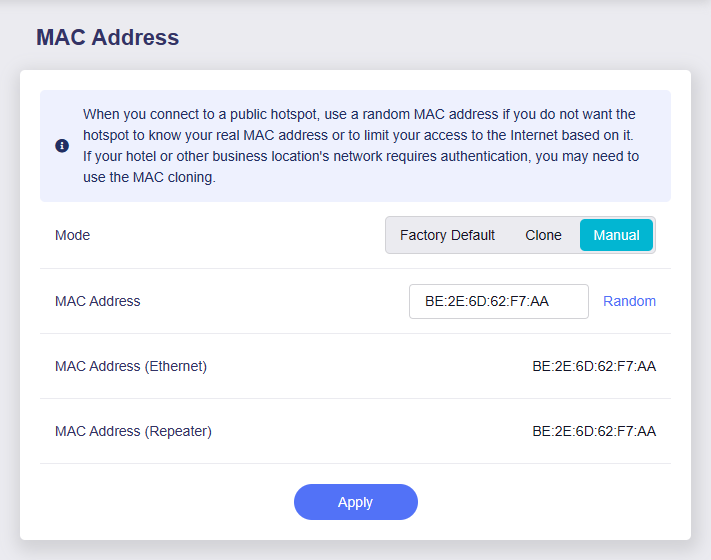Click the MAC Address field label
The image size is (711, 560).
[x=98, y=301]
